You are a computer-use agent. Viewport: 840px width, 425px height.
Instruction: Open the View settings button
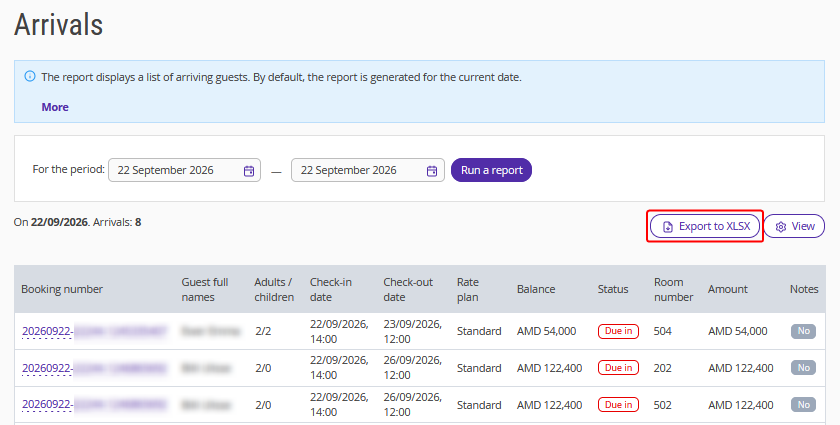pos(794,226)
